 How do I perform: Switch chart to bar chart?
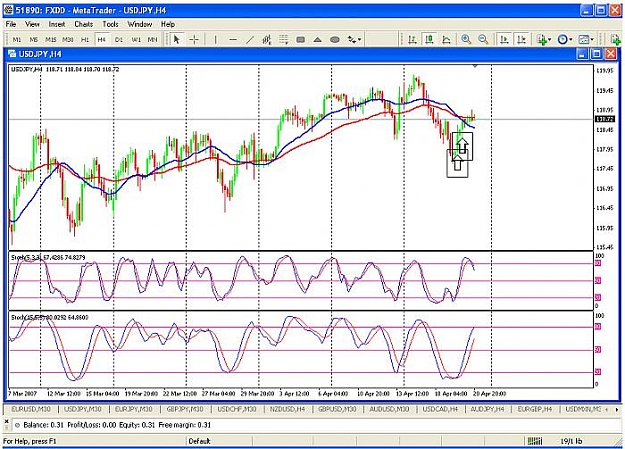[x=412, y=39]
